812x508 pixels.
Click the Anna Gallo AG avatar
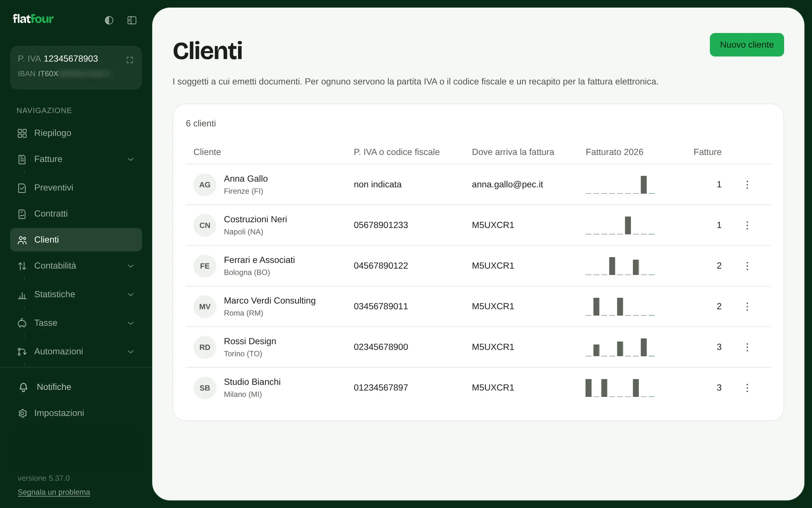tap(205, 185)
